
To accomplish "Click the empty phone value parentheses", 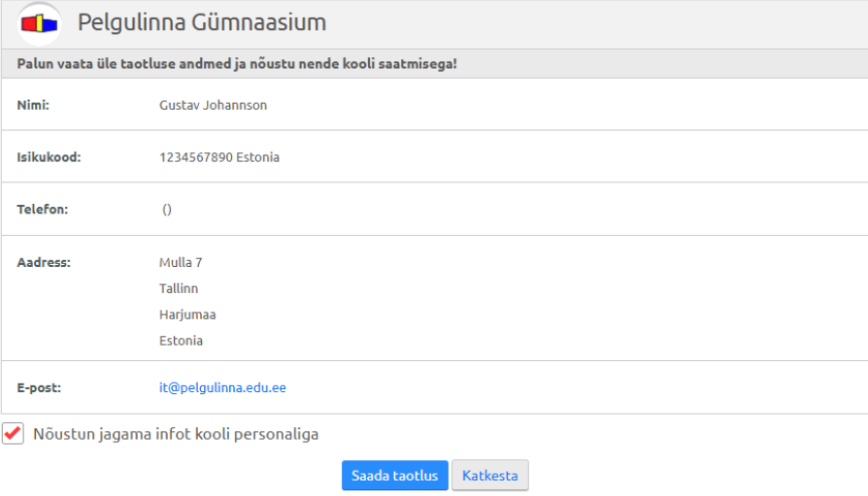I will pyautogui.click(x=167, y=209).
